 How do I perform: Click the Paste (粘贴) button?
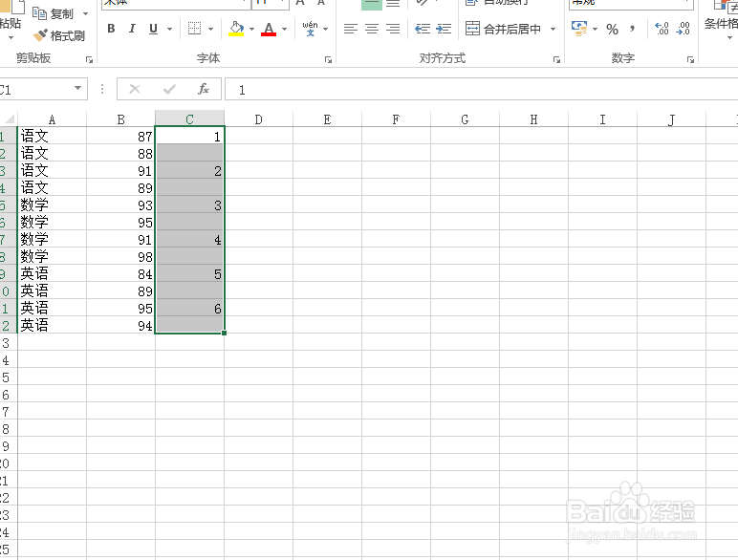tap(10, 19)
